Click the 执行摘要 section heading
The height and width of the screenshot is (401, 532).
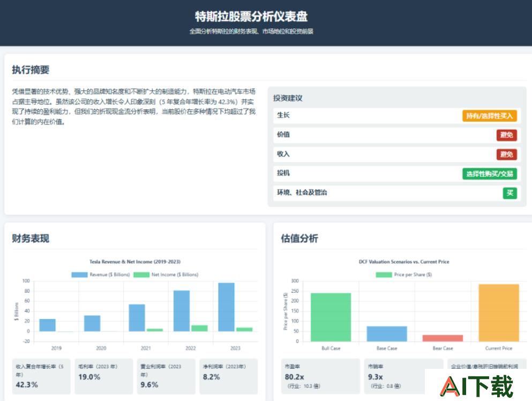click(31, 70)
